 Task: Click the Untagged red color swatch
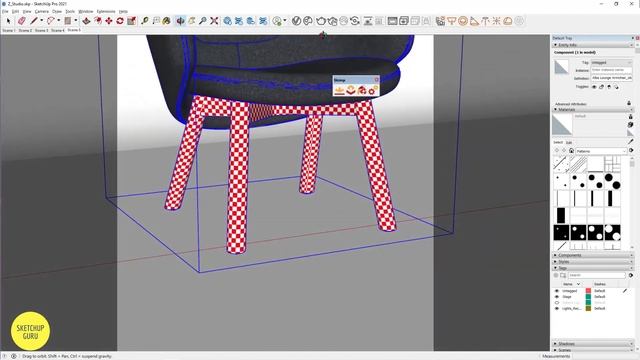point(588,291)
